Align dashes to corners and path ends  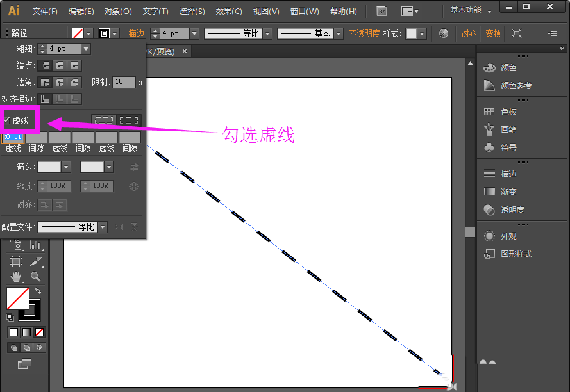129,120
